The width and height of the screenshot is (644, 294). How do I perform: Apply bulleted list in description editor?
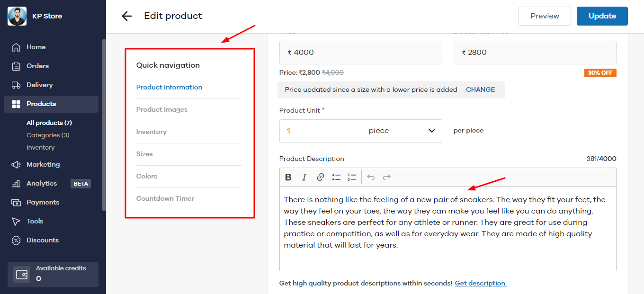337,177
